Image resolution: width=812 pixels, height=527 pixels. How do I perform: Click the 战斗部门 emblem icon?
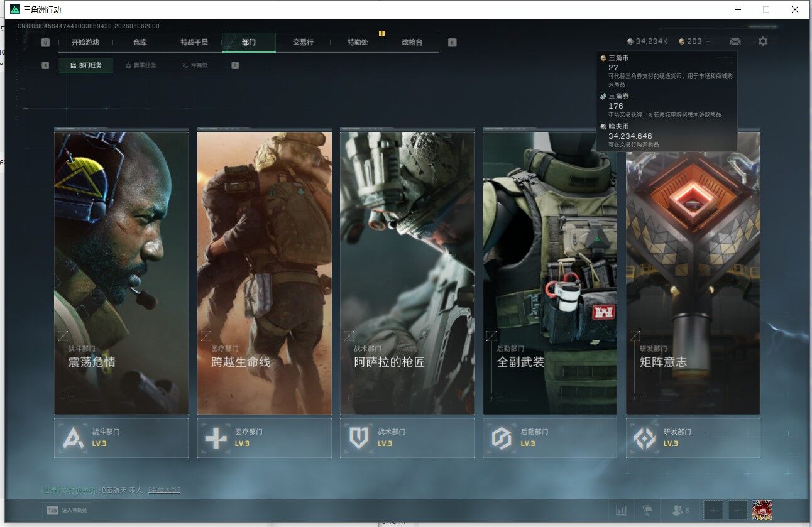click(74, 438)
